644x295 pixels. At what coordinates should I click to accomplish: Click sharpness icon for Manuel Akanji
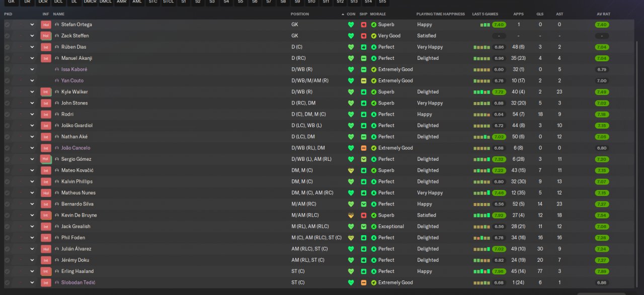pyautogui.click(x=364, y=58)
